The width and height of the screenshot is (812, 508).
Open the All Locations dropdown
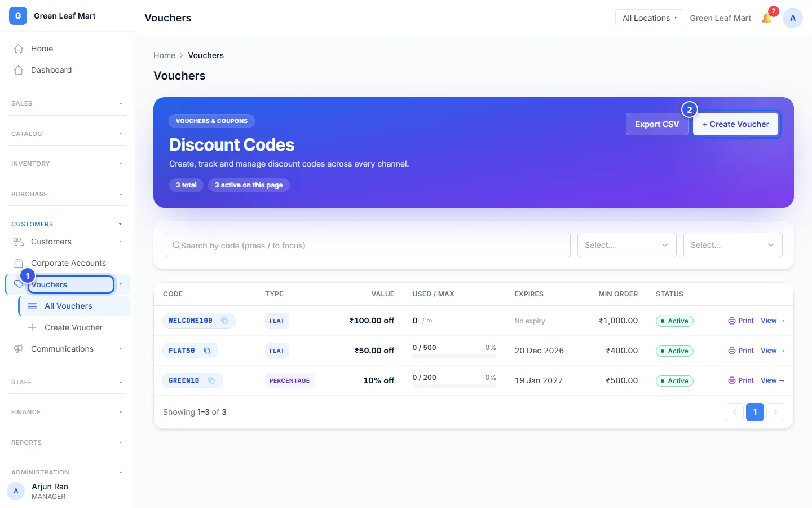[x=650, y=18]
